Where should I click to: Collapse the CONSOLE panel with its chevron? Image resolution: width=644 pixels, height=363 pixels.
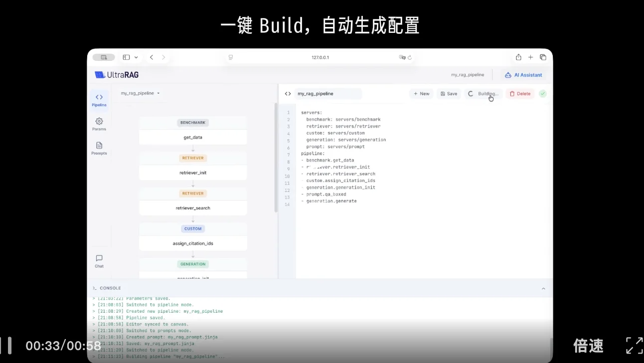[543, 288]
